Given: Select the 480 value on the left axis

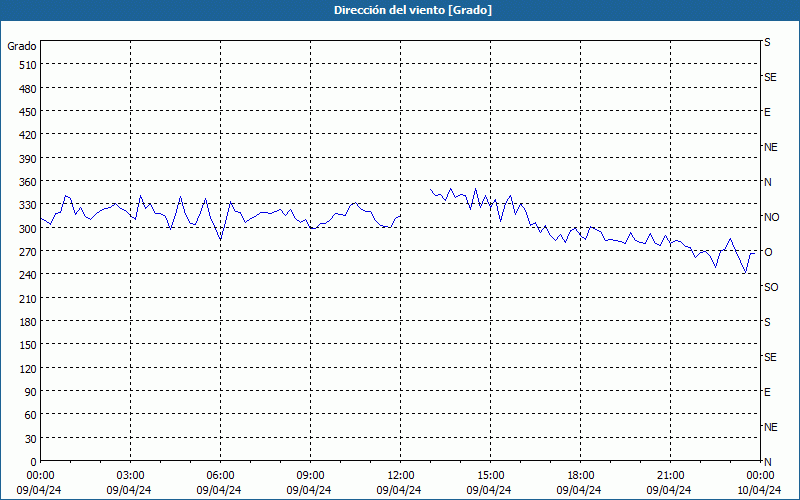Looking at the screenshot, I should pyautogui.click(x=28, y=88).
